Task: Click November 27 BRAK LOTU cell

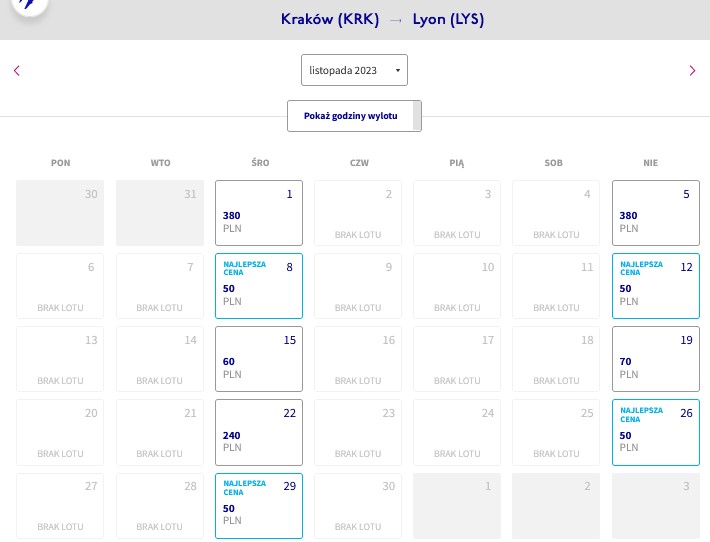Action: [60, 506]
